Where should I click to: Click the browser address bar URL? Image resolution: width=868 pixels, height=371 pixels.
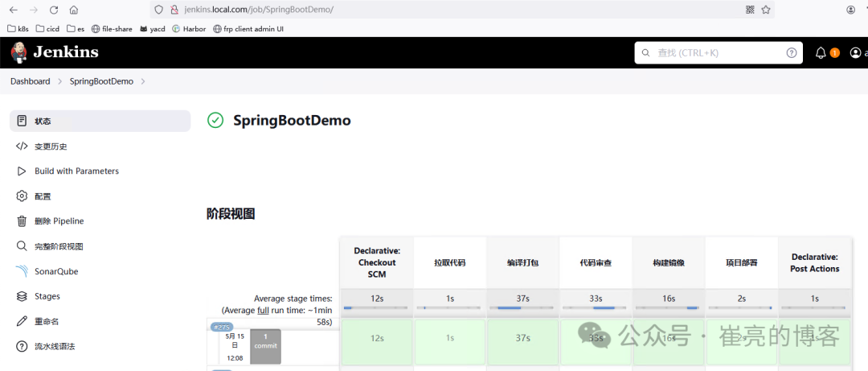(x=259, y=10)
